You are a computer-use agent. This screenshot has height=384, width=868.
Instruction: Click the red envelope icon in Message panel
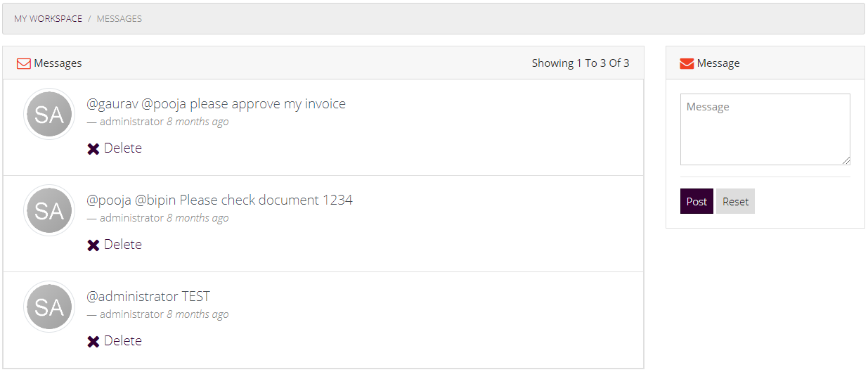[687, 63]
